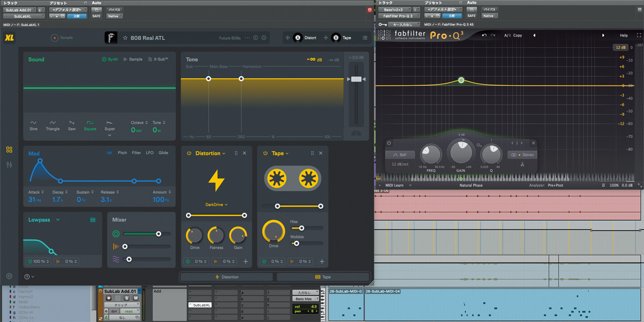The image size is (644, 322).
Task: Click the SubLab XL logo icon
Action: (9, 38)
